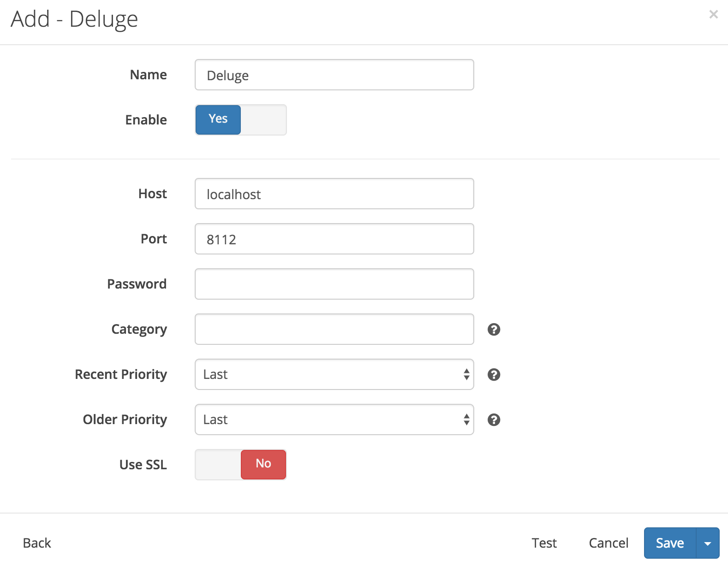728x567 pixels.
Task: Click the off side of the Enable toggle
Action: pos(263,120)
